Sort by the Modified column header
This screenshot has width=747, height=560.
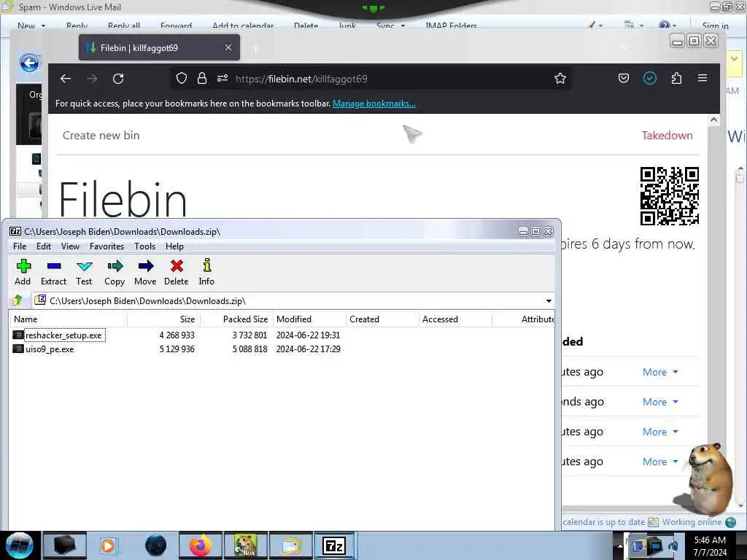coord(309,319)
